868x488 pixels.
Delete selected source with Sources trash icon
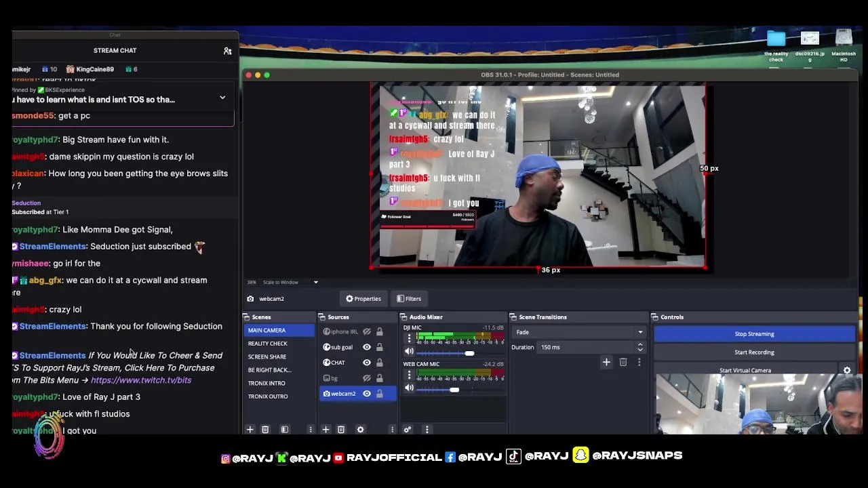pos(341,430)
